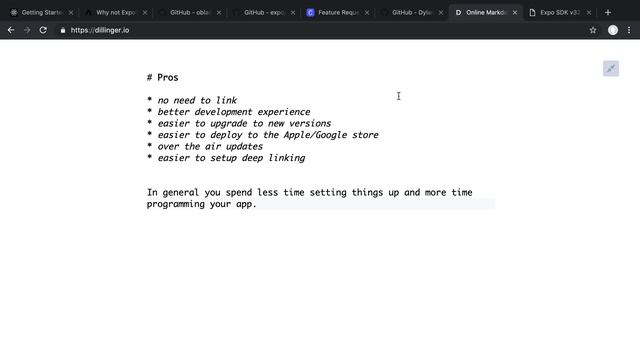
Task: Open the Feature Requests tab
Action: pyautogui.click(x=333, y=13)
